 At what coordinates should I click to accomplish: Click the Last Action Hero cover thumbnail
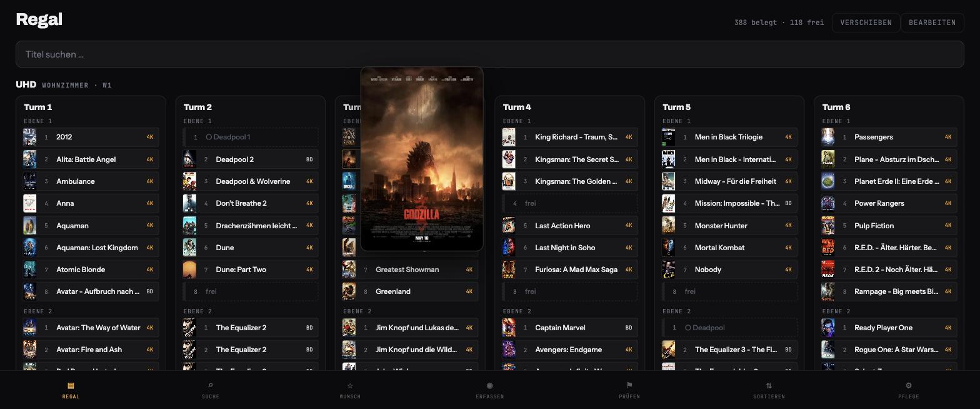point(509,225)
